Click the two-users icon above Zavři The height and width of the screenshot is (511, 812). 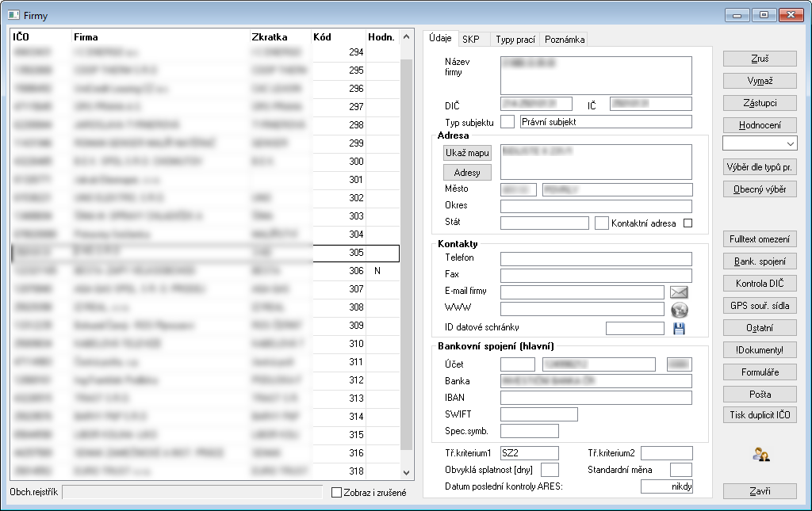click(760, 455)
